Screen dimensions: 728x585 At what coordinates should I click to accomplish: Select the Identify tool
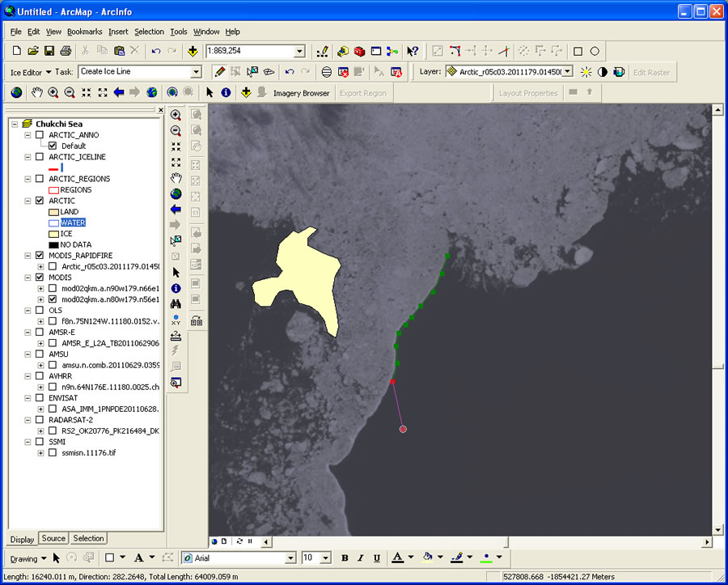click(176, 288)
